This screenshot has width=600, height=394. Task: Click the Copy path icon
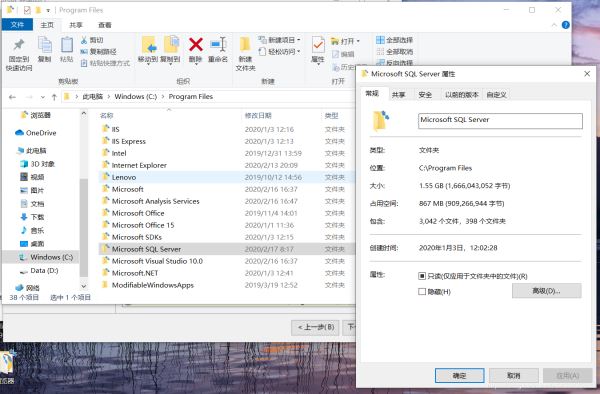coord(84,52)
